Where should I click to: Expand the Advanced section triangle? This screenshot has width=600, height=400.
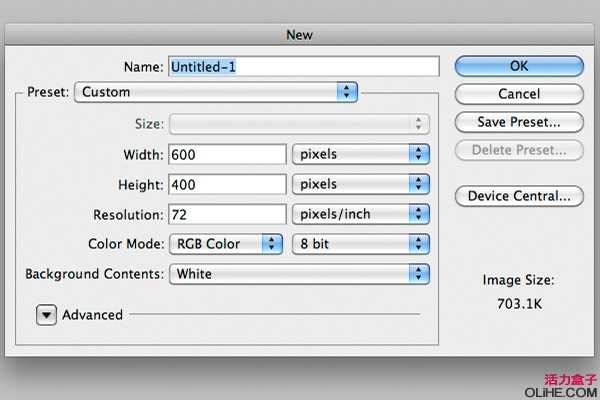(47, 315)
